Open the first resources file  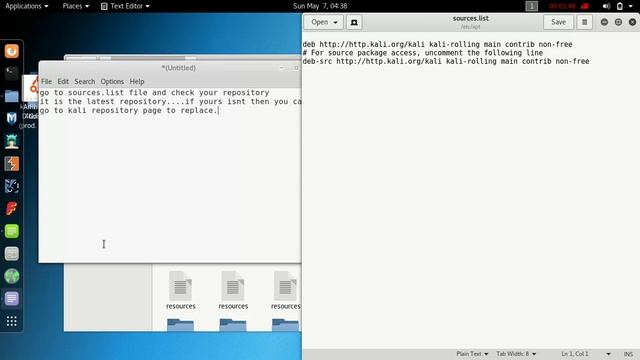(x=180, y=290)
